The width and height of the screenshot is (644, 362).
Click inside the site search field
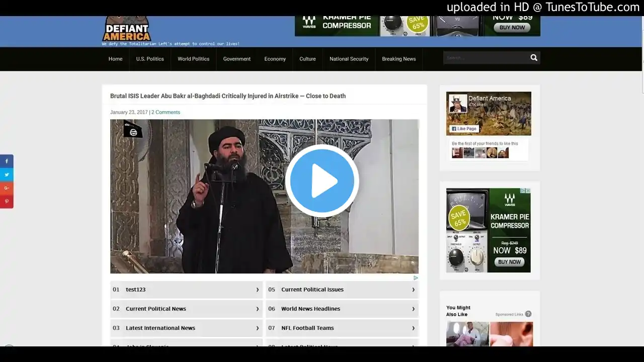click(486, 58)
